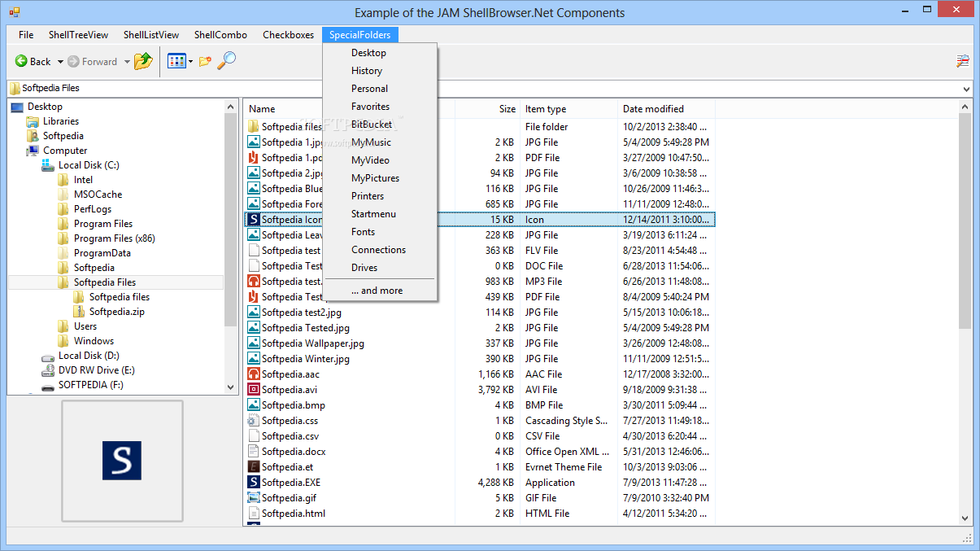Click the application icon in title bar

pyautogui.click(x=15, y=12)
